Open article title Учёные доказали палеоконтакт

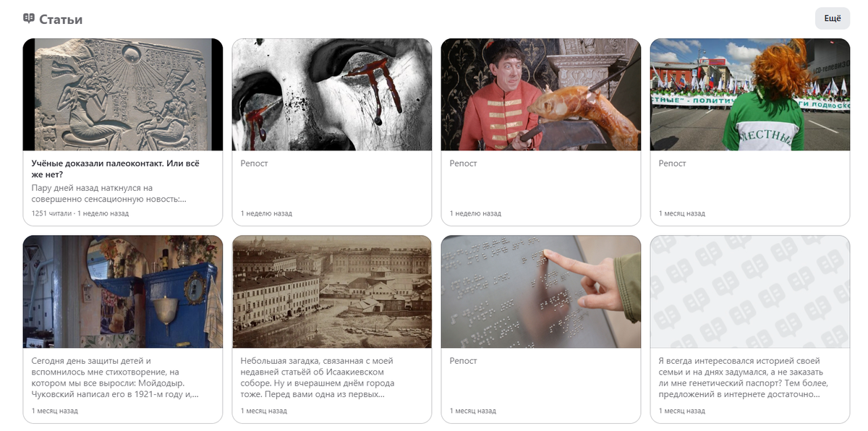click(116, 168)
